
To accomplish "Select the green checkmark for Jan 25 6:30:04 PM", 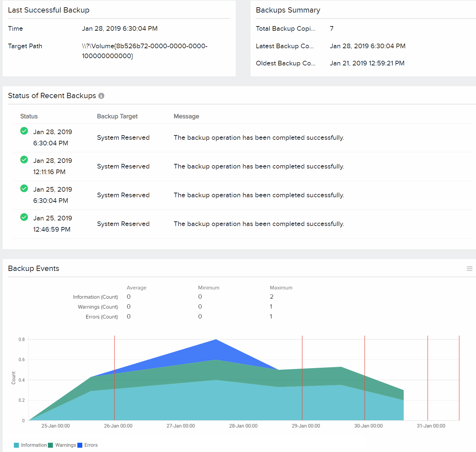I will tap(24, 189).
